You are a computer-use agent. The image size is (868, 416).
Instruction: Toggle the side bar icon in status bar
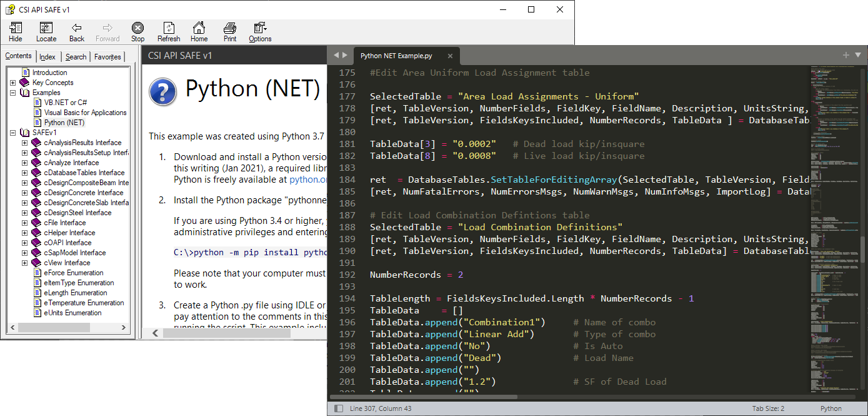coord(339,408)
